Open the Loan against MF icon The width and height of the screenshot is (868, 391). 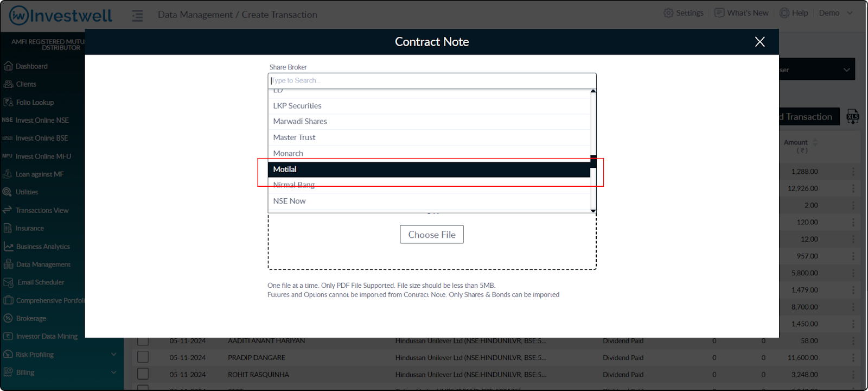point(8,174)
